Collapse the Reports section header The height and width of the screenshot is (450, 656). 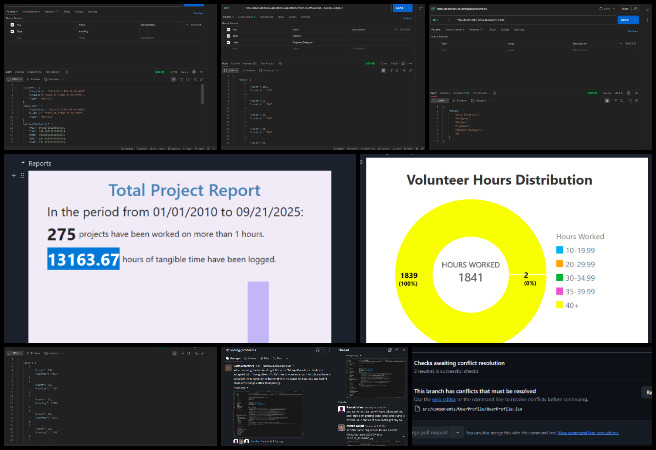pyautogui.click(x=21, y=163)
